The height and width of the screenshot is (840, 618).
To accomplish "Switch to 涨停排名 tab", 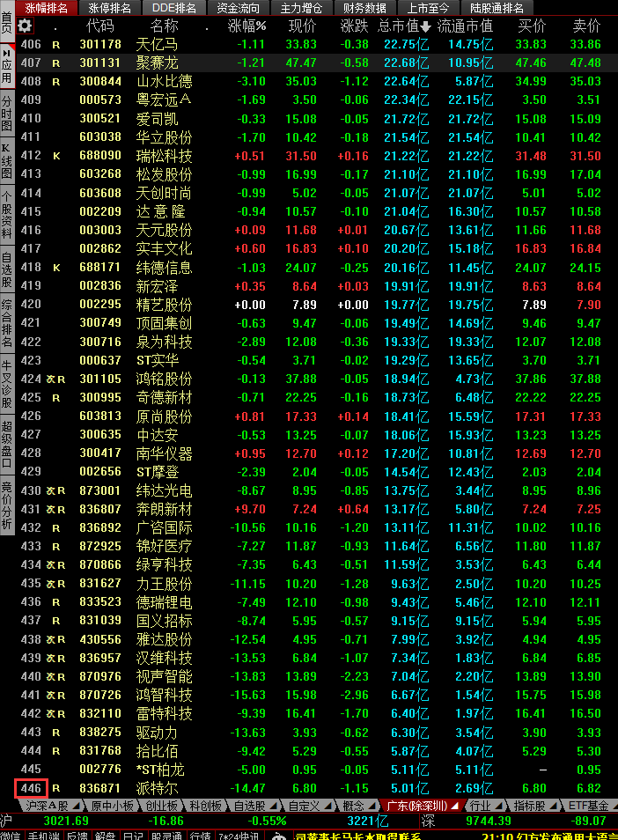I will click(110, 8).
